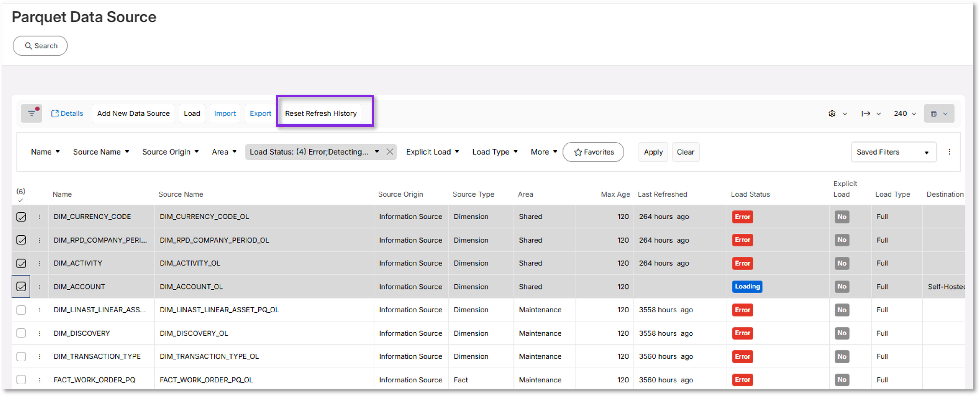Open row menu for FACT_WORK_ORDER_PQ
Screen dimensions: 980x396
point(39,380)
